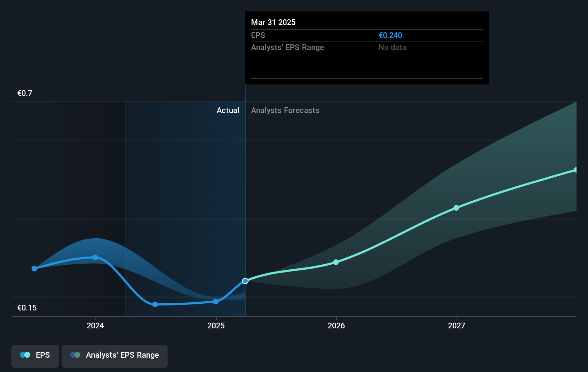
Task: Select the EPS data point in mid-2024
Action: pyautogui.click(x=155, y=305)
